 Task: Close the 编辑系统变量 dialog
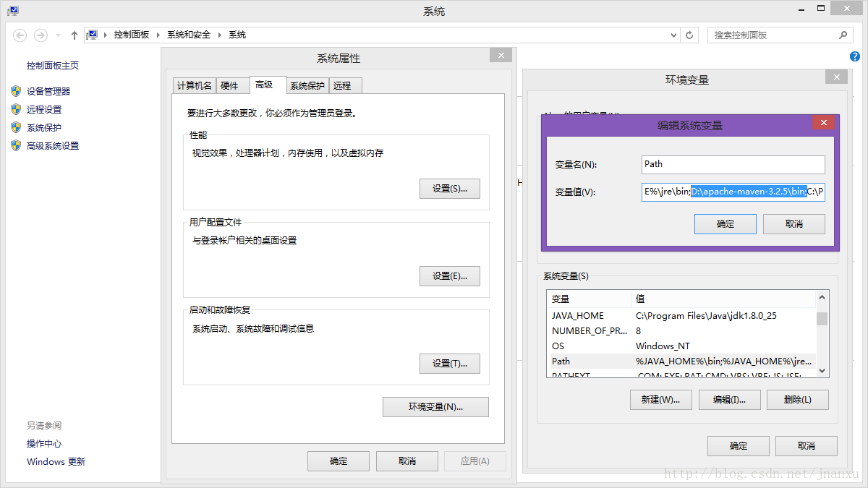[823, 123]
